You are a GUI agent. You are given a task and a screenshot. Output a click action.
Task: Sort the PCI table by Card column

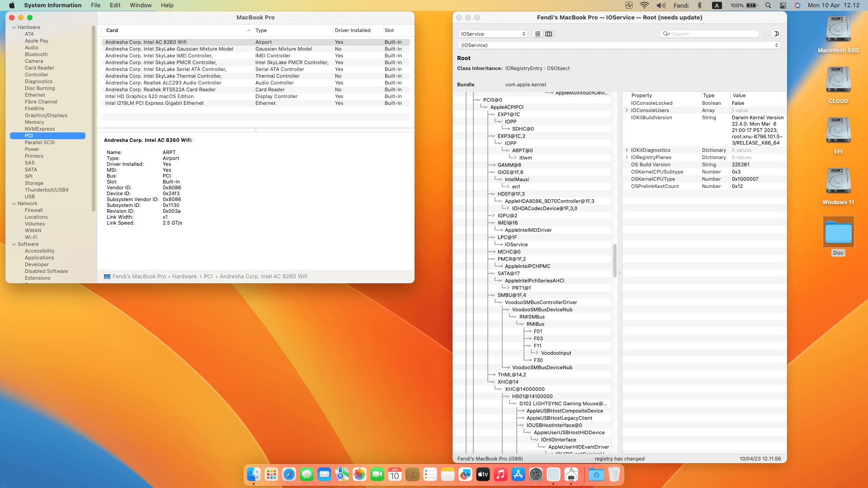tap(178, 30)
